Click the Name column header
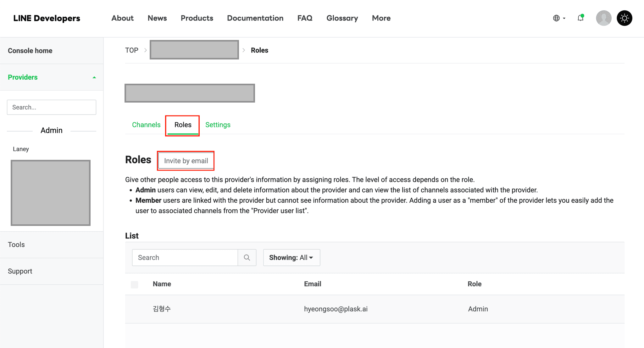This screenshot has width=644, height=348. 162,284
